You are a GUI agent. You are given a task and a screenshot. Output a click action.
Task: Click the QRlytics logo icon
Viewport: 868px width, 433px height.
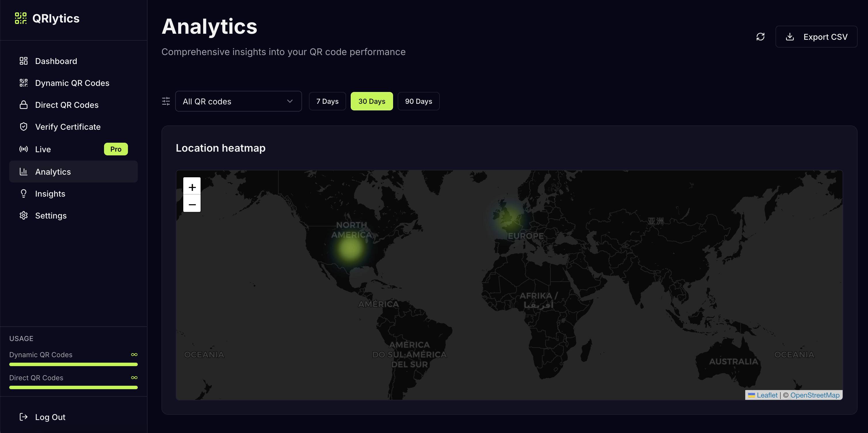(x=21, y=18)
